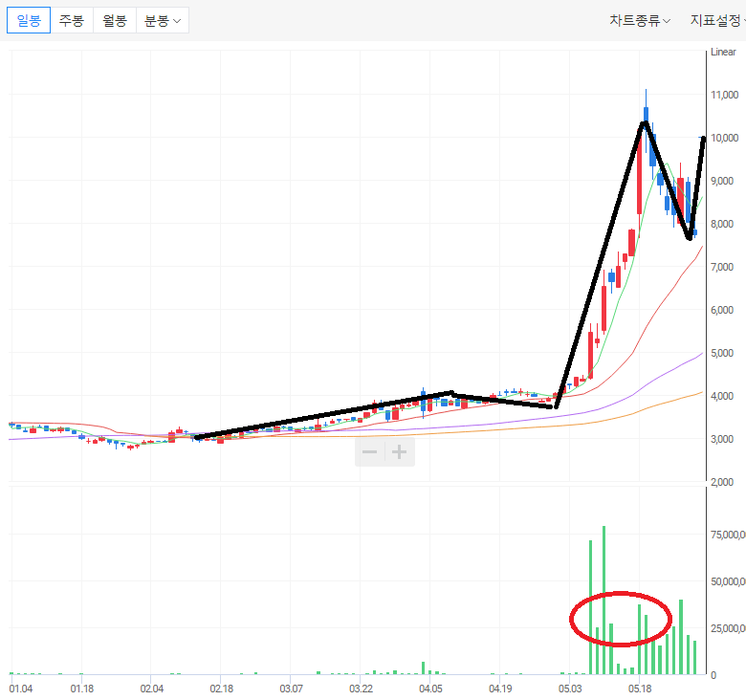
Task: Open the 차트종류 chart type dropdown
Action: pos(640,20)
